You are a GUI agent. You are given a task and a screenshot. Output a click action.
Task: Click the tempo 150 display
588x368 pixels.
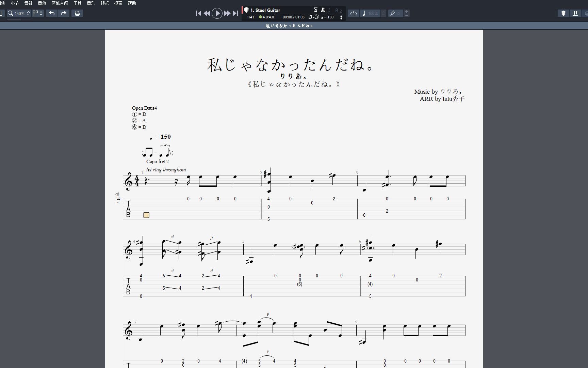point(328,17)
